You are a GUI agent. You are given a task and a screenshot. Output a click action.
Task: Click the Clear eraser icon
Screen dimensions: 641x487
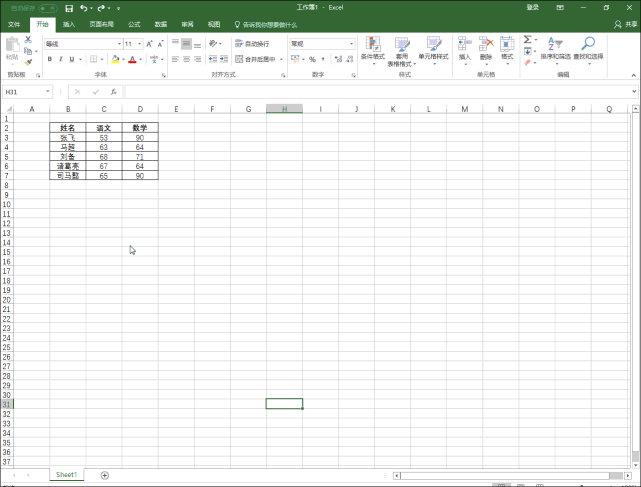pyautogui.click(x=527, y=63)
